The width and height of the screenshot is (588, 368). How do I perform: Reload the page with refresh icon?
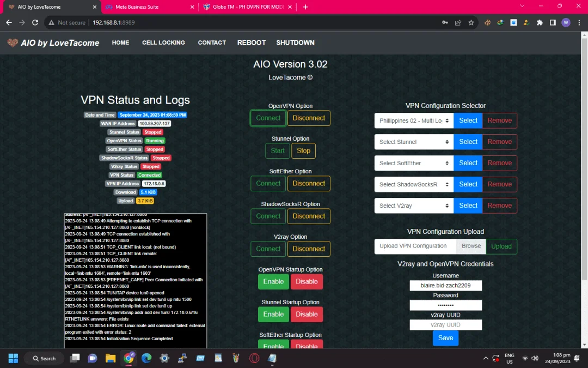pos(35,22)
